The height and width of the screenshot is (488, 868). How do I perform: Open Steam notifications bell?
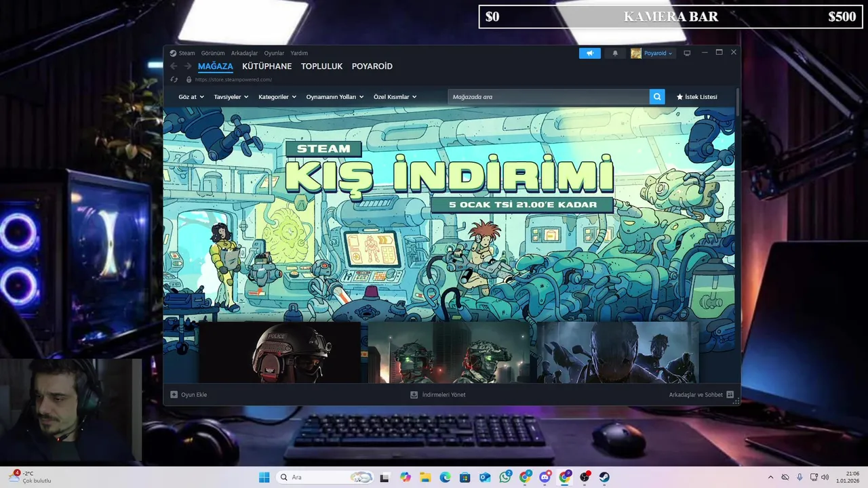pos(615,53)
